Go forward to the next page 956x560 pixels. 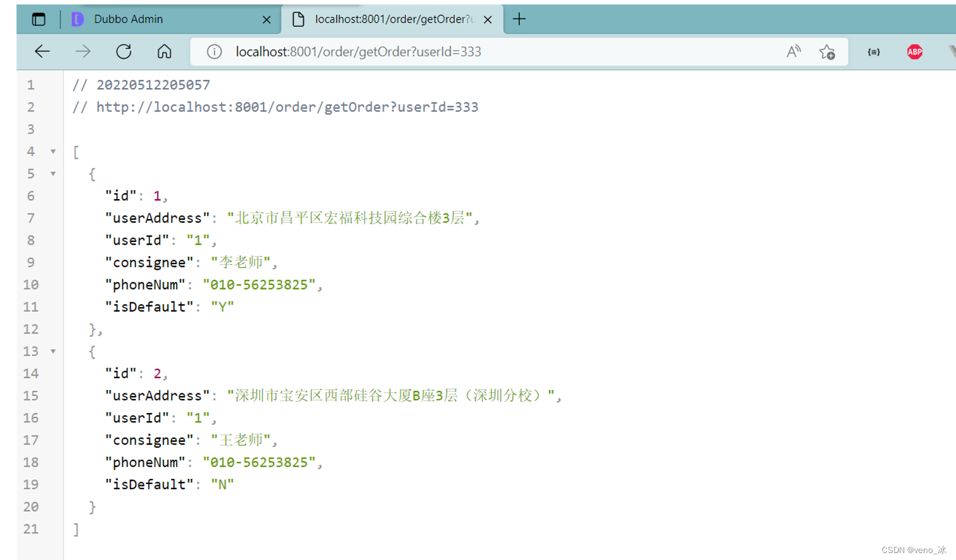83,52
